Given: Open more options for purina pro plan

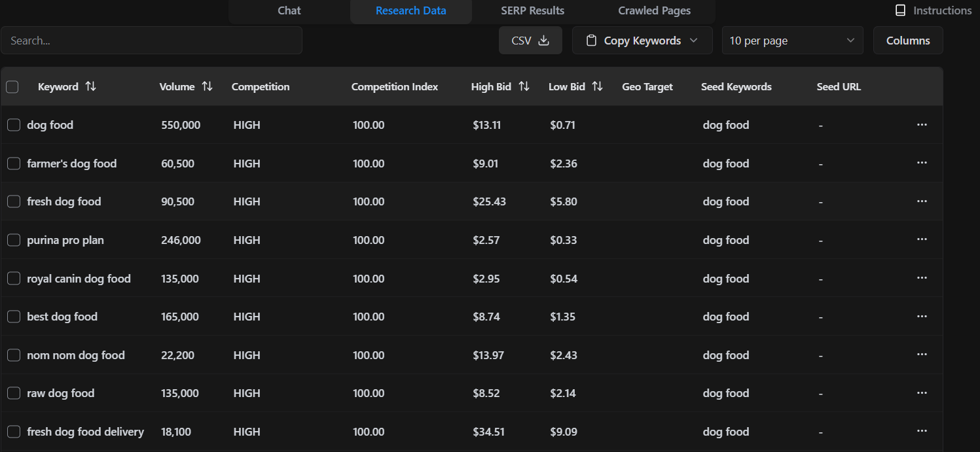Looking at the screenshot, I should 922,239.
